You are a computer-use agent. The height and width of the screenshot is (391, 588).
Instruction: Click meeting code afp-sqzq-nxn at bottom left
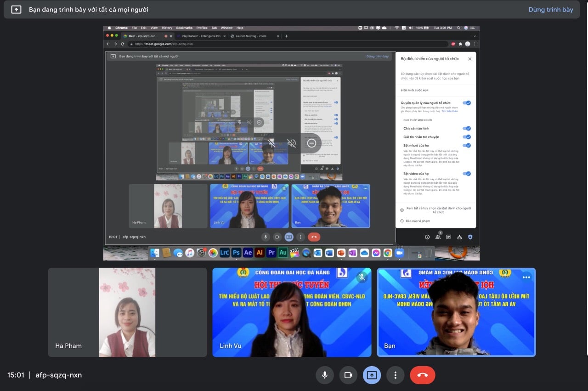58,375
